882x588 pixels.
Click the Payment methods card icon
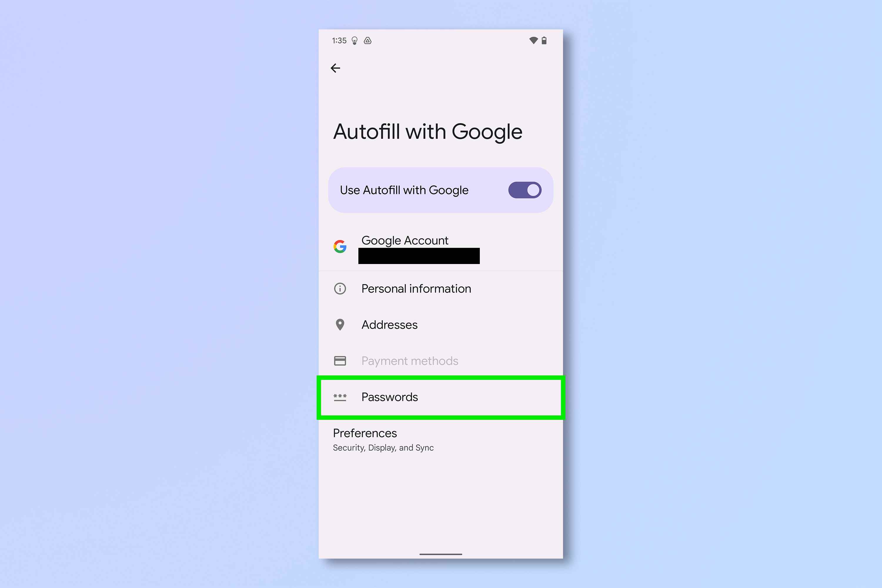[x=340, y=361]
